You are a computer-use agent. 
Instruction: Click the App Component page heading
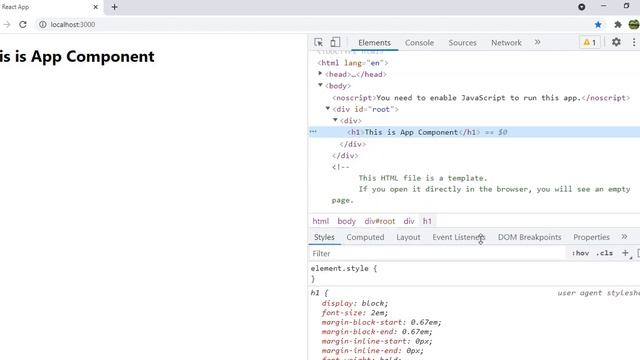point(77,56)
